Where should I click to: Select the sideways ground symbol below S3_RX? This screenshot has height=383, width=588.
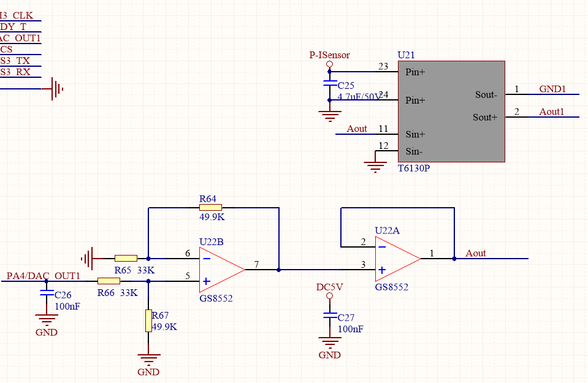click(x=57, y=89)
